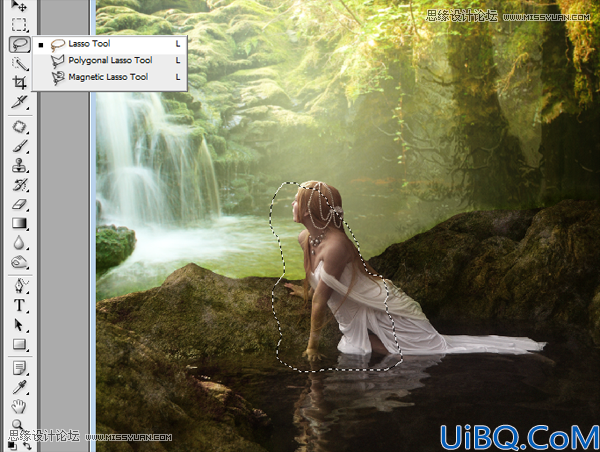600x452 pixels.
Task: Select the Patch healing tool
Action: click(x=19, y=127)
